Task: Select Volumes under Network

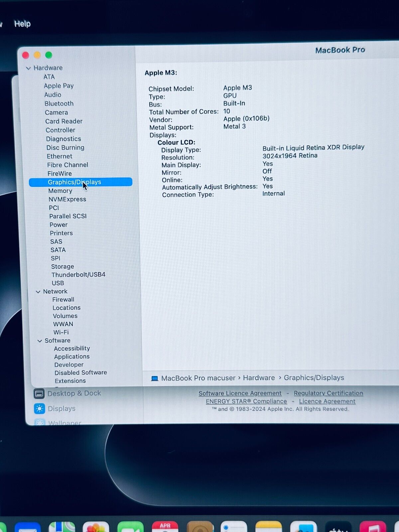Action: click(65, 316)
